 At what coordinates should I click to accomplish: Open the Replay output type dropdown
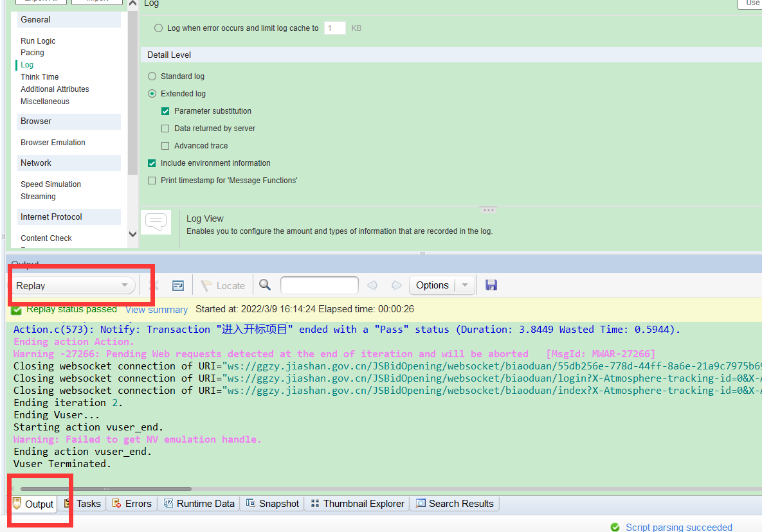[x=73, y=285]
